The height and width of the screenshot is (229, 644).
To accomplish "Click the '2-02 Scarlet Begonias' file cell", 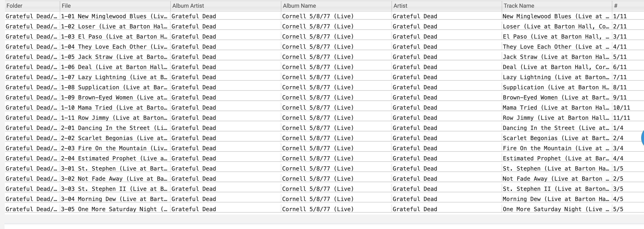I will (114, 138).
